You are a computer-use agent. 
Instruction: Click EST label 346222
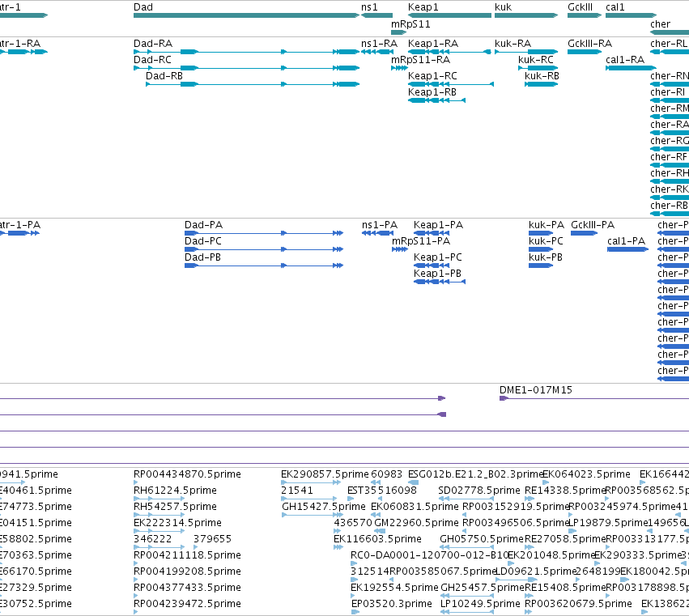[x=152, y=540]
